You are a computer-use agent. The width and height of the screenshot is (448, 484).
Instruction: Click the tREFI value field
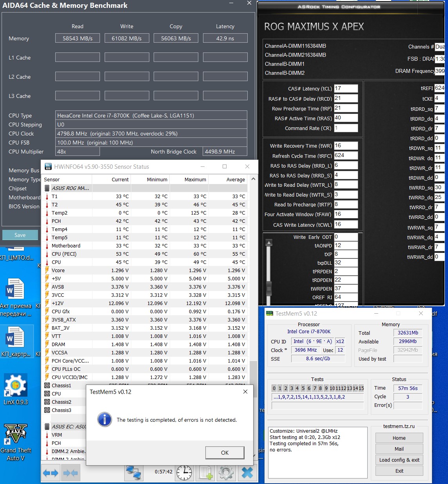coord(439,88)
